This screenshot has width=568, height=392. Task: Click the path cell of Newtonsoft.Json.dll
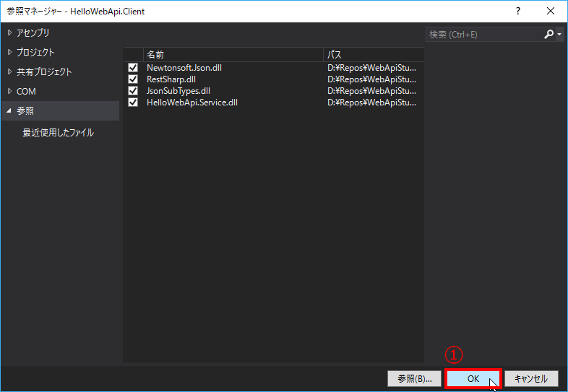click(x=371, y=68)
